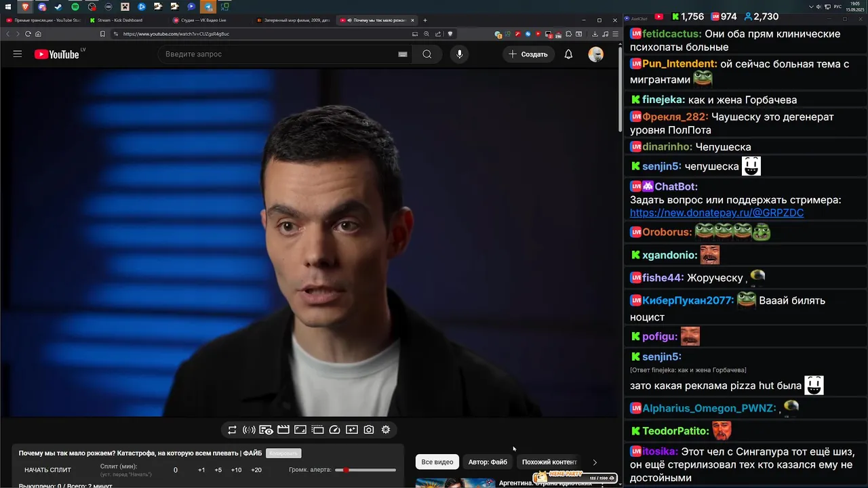The height and width of the screenshot is (488, 868).
Task: Click username TeodorPatito in chat
Action: click(x=674, y=430)
